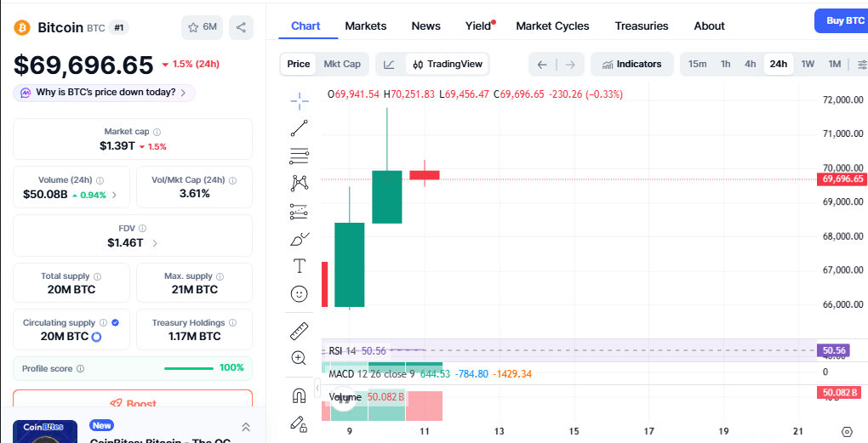
Task: Open Why is BTC's price down today
Action: coord(105,93)
